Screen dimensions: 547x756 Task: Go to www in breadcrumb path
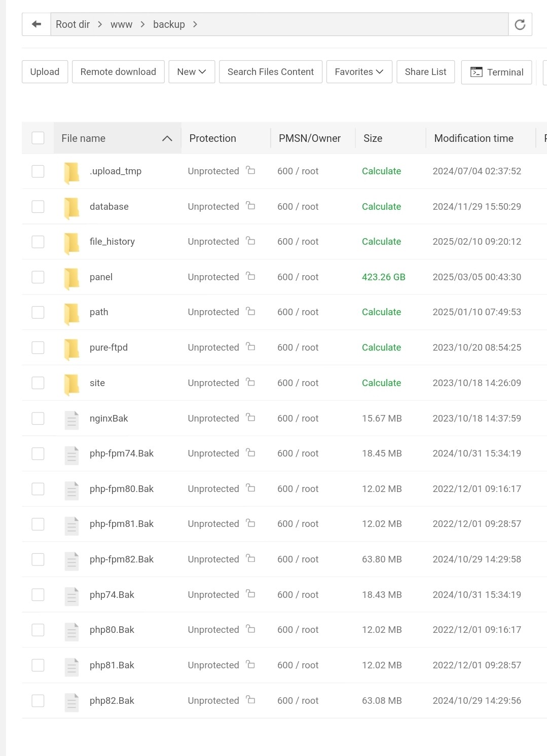[121, 24]
